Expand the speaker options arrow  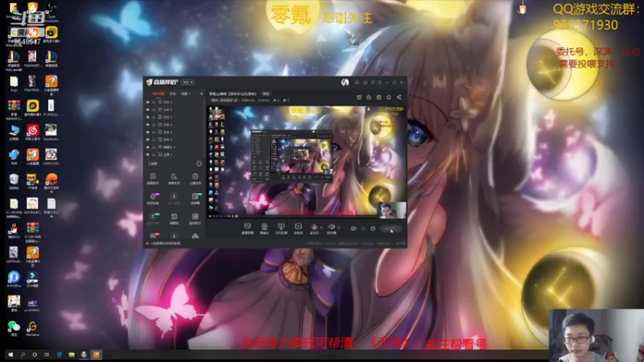(x=338, y=228)
